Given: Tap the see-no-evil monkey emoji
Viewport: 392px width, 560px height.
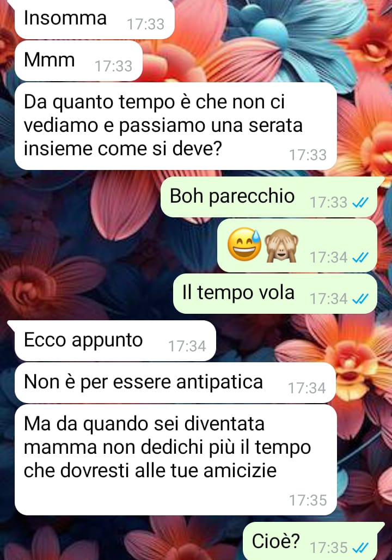Looking at the screenshot, I should pos(281,246).
